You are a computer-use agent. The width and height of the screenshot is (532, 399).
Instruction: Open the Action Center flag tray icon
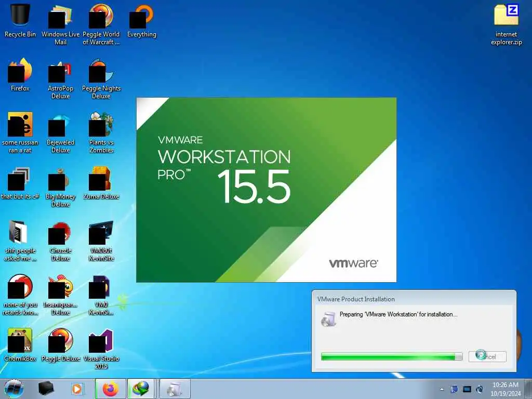(454, 389)
